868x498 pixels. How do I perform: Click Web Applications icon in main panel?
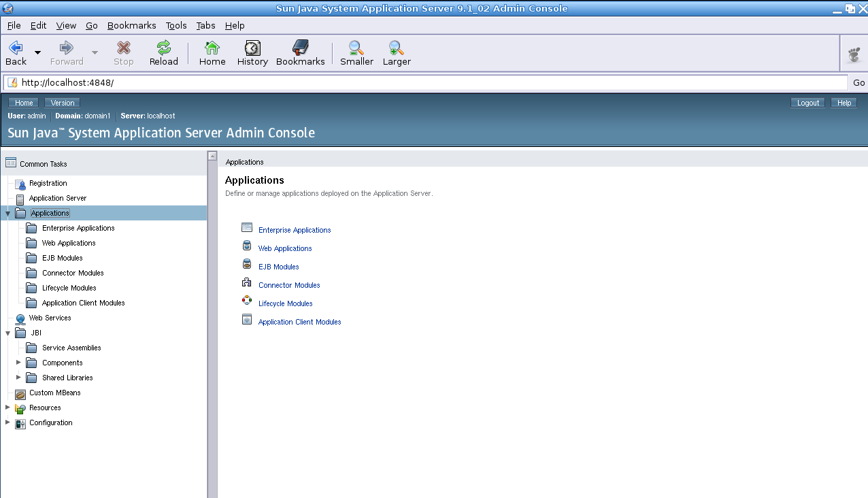pos(247,246)
